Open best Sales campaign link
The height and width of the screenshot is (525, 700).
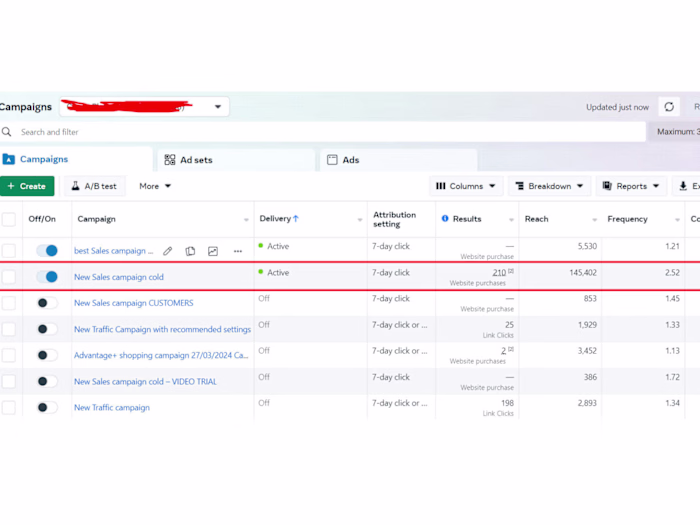(x=113, y=251)
